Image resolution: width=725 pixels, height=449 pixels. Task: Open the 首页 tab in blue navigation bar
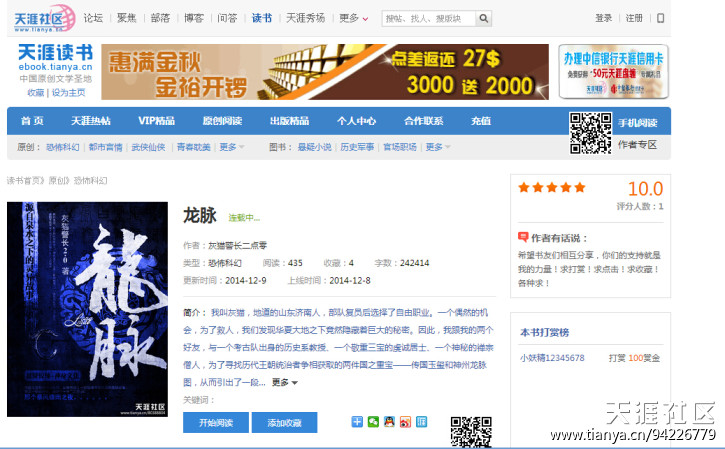click(x=32, y=121)
